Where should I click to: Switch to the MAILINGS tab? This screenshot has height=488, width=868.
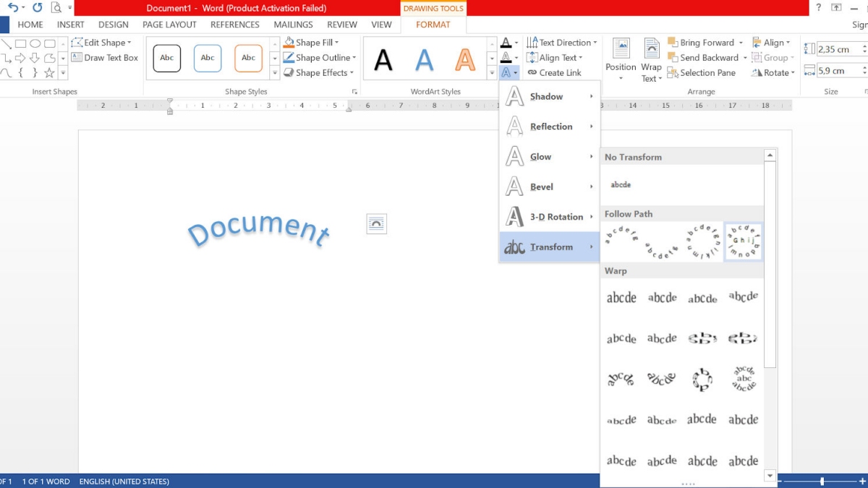pyautogui.click(x=294, y=25)
